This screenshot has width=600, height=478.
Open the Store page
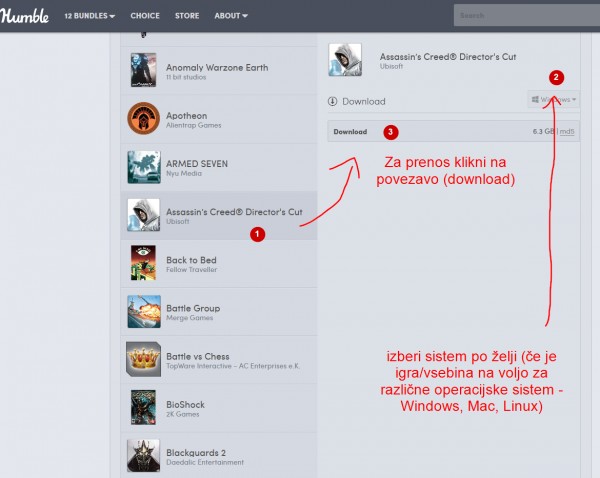tap(187, 16)
